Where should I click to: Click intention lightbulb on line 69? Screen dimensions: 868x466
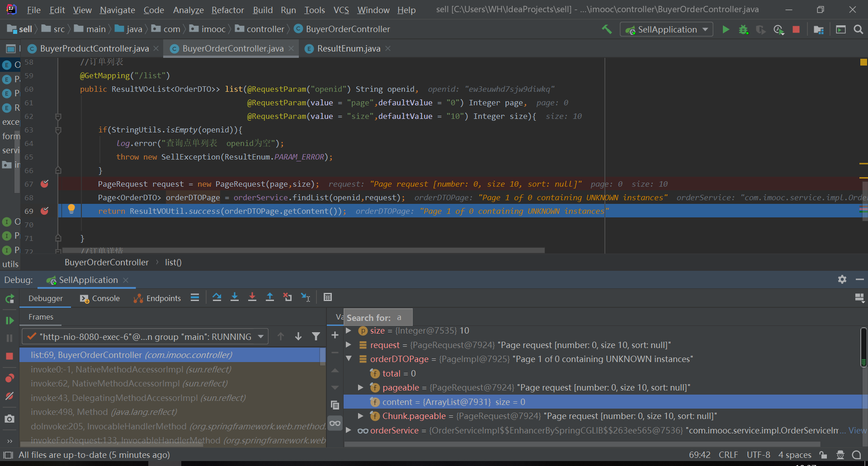pyautogui.click(x=71, y=209)
